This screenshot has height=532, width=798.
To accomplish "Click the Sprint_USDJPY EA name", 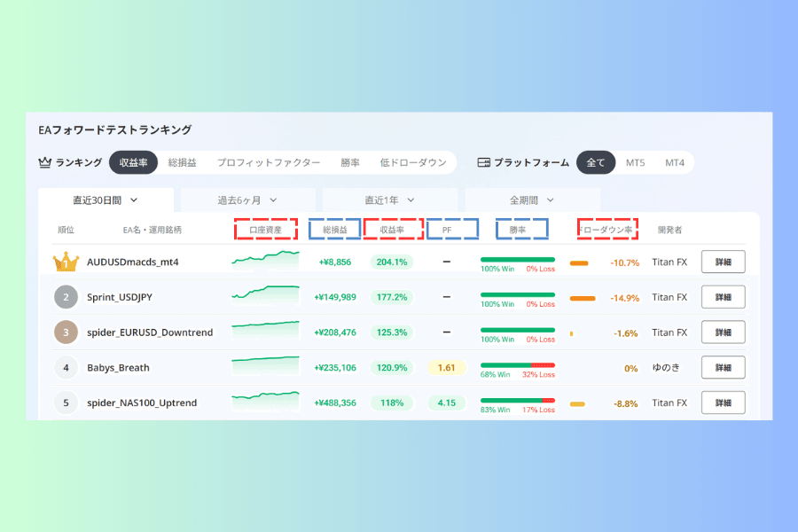I will (120, 297).
